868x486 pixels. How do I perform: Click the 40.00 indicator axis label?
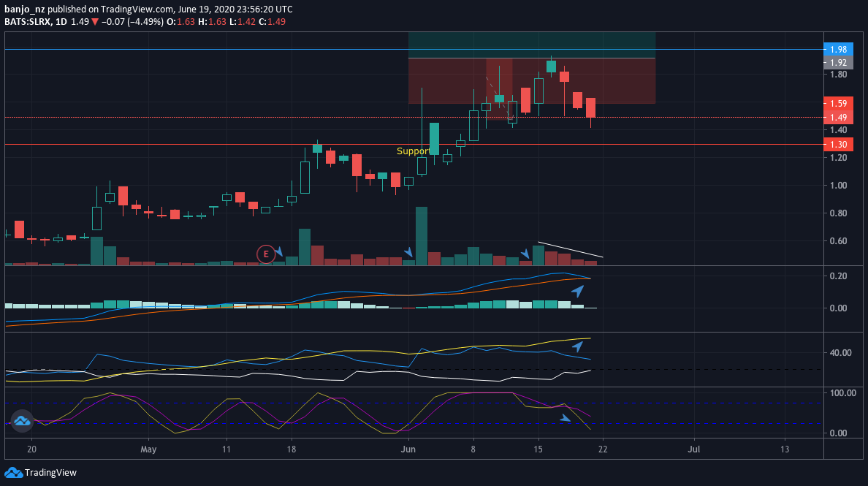840,352
